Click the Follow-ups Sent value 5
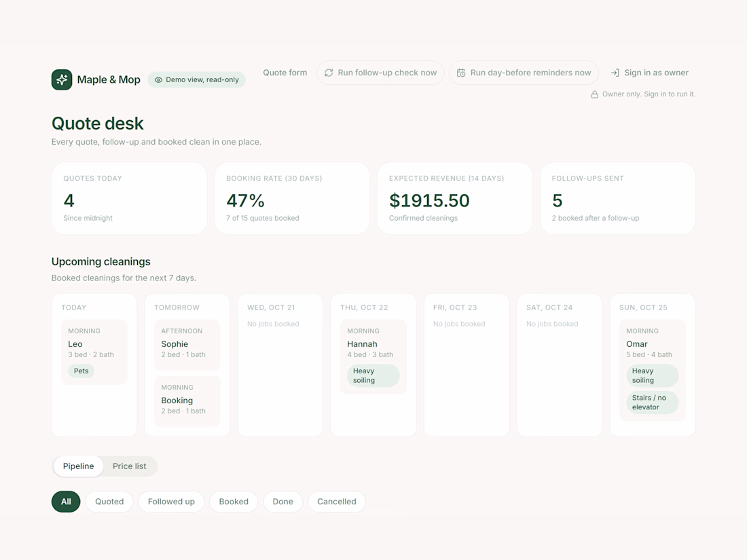747x560 pixels. pyautogui.click(x=558, y=200)
